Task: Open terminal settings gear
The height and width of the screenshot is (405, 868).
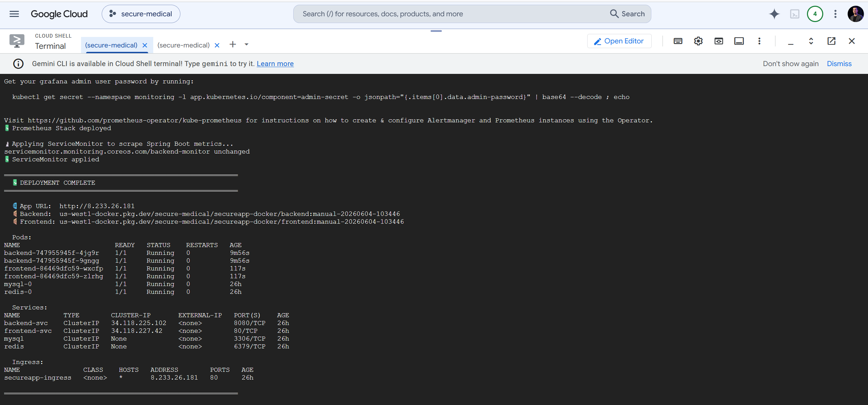Action: tap(698, 41)
